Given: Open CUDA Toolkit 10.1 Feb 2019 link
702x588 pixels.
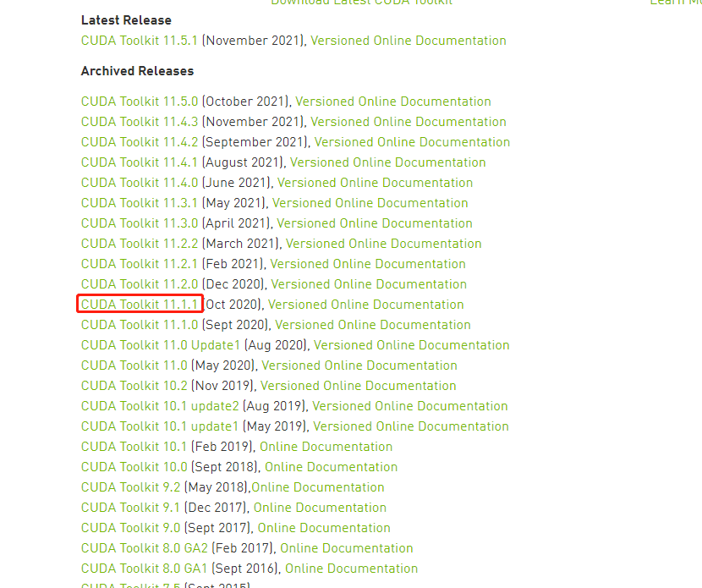Looking at the screenshot, I should coord(134,447).
